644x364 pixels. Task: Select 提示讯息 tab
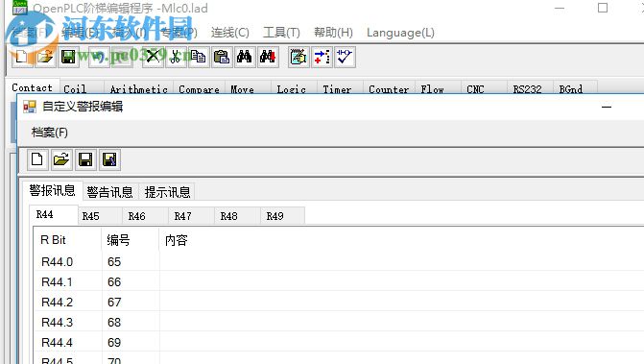click(x=167, y=192)
